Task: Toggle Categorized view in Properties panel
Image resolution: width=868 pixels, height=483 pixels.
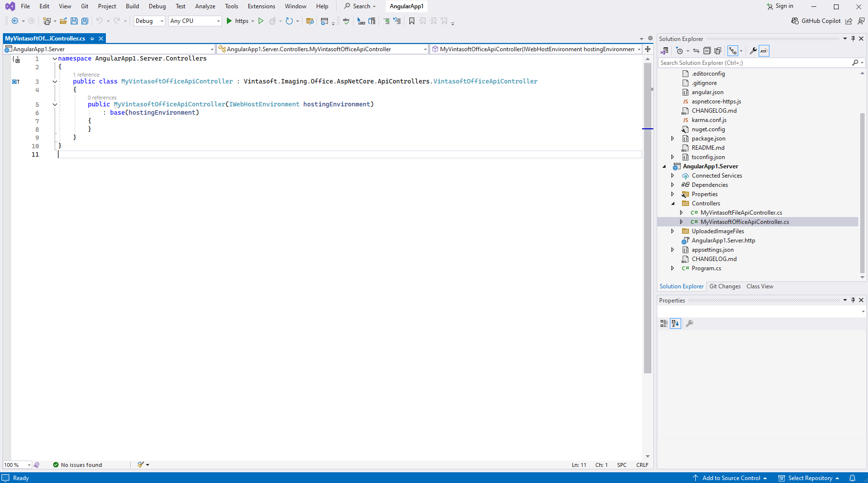Action: (664, 323)
